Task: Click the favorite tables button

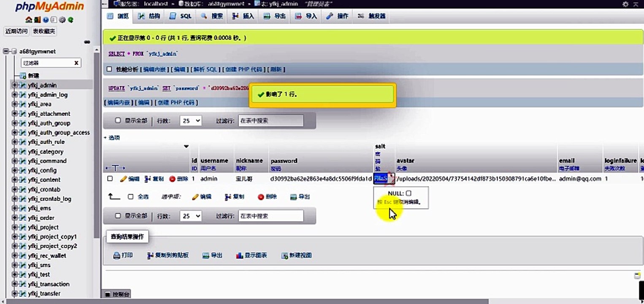Action: point(44,31)
